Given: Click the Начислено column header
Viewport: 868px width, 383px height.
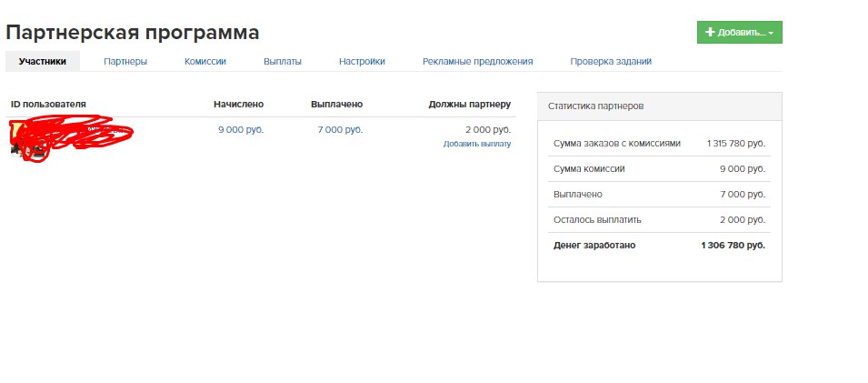Looking at the screenshot, I should [239, 105].
